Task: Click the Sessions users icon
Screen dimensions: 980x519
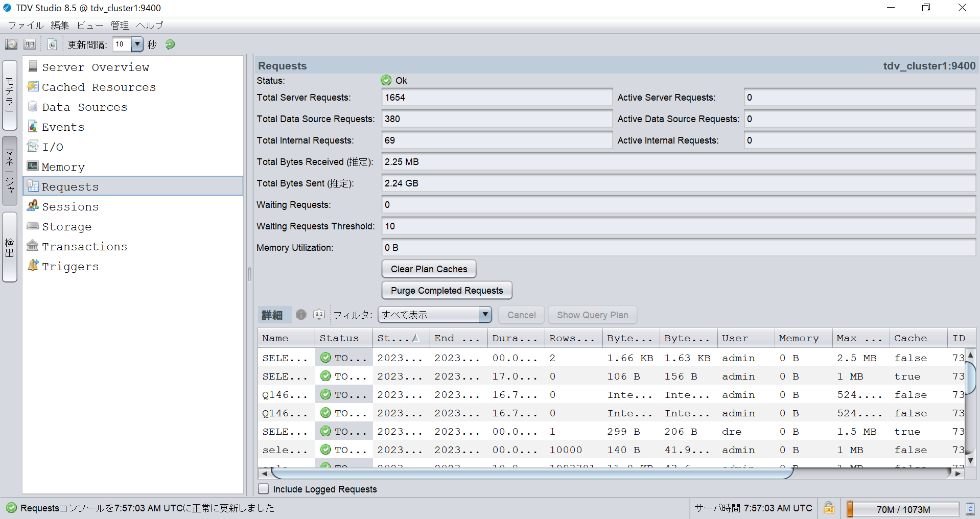Action: 33,206
